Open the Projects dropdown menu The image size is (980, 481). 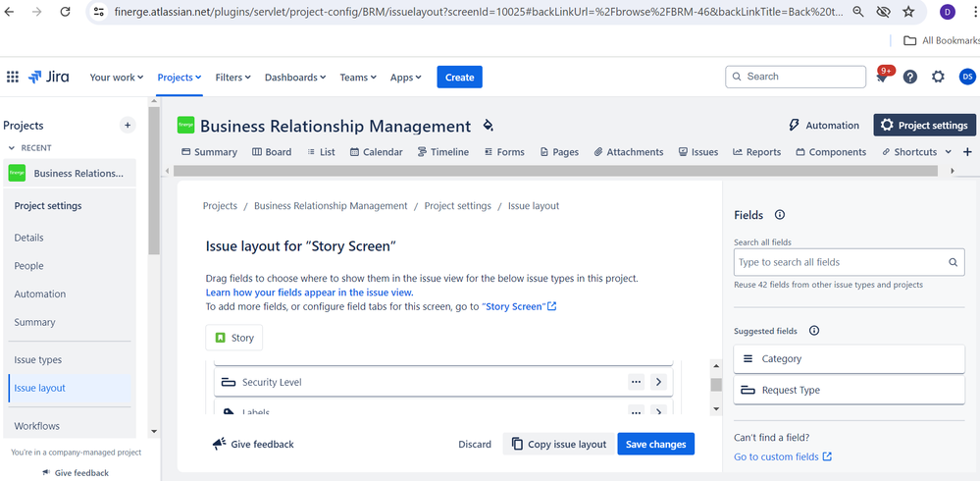pos(180,77)
